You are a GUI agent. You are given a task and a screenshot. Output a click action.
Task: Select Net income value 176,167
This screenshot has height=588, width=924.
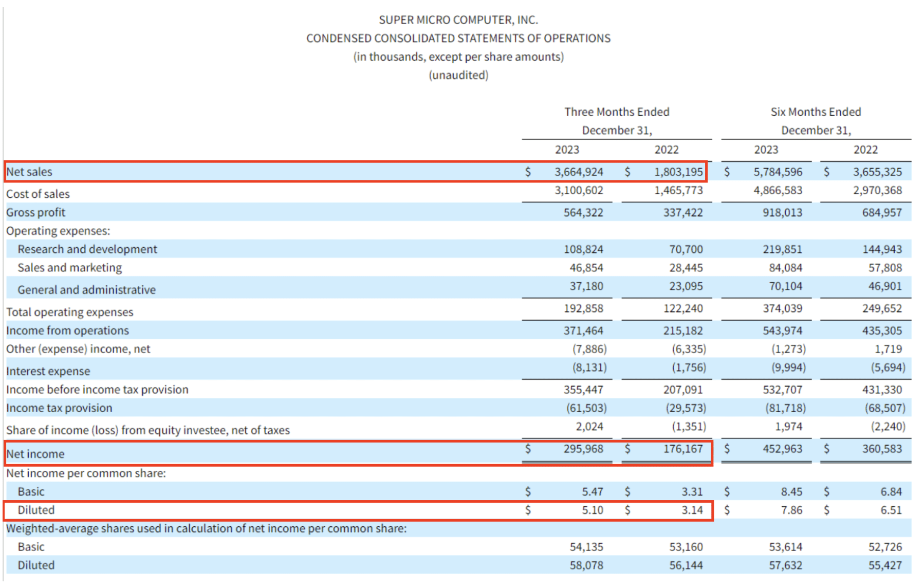pos(683,449)
